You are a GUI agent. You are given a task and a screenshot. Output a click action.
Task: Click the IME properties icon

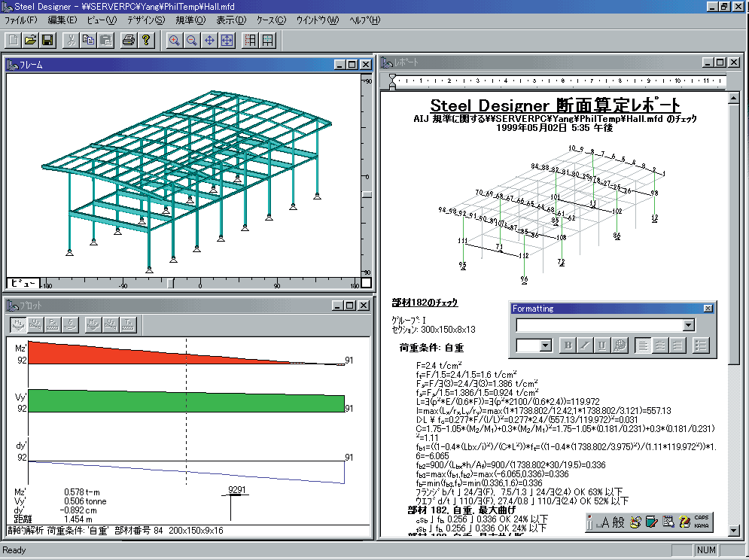coord(668,522)
